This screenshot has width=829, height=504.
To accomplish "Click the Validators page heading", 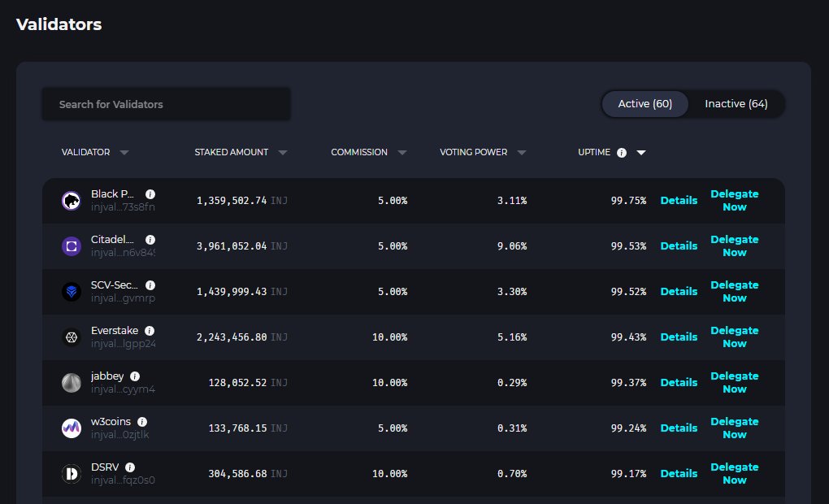I will click(x=59, y=24).
